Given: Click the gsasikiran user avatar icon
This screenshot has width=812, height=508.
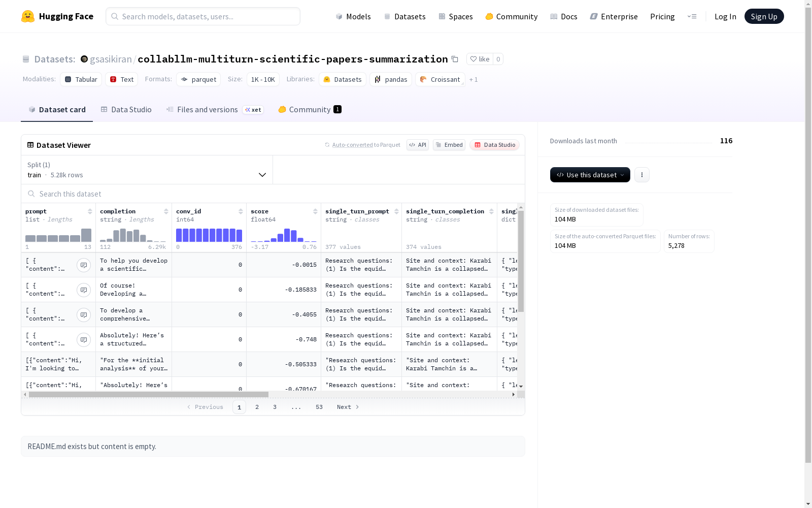Looking at the screenshot, I should (84, 59).
